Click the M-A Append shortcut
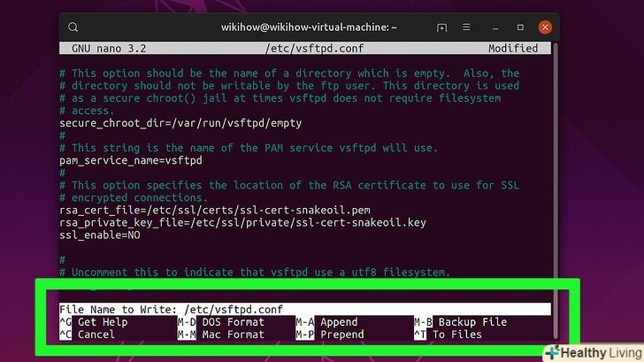The width and height of the screenshot is (644, 362). (x=327, y=322)
